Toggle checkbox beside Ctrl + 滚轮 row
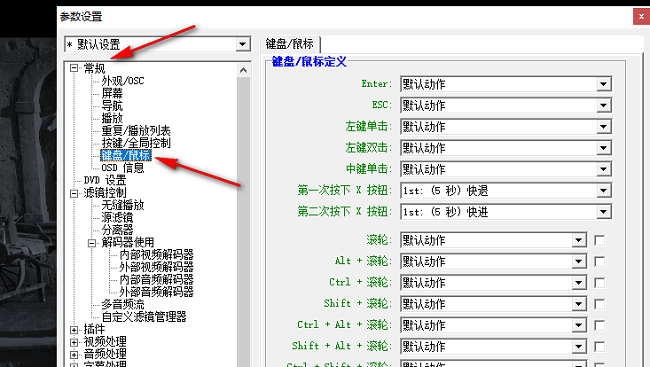The width and height of the screenshot is (650, 367). click(599, 283)
